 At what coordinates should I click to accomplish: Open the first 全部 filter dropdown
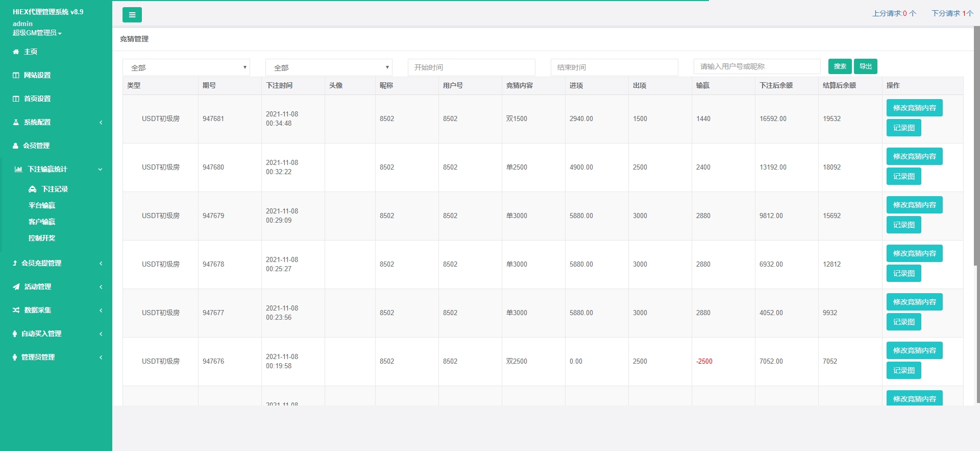[x=186, y=67]
